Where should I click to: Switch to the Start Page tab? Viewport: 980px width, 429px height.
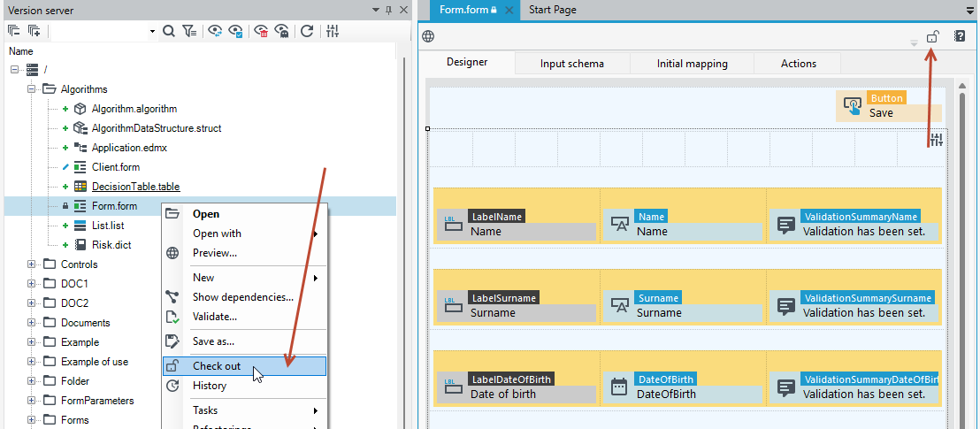(x=553, y=10)
